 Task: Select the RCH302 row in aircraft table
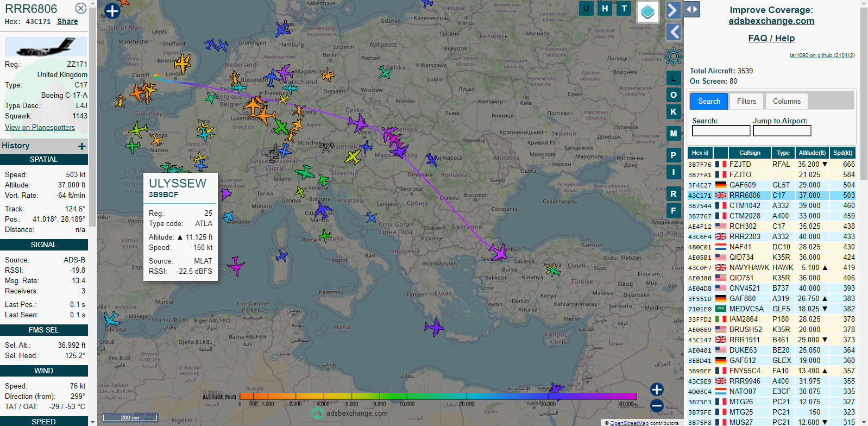(x=771, y=226)
